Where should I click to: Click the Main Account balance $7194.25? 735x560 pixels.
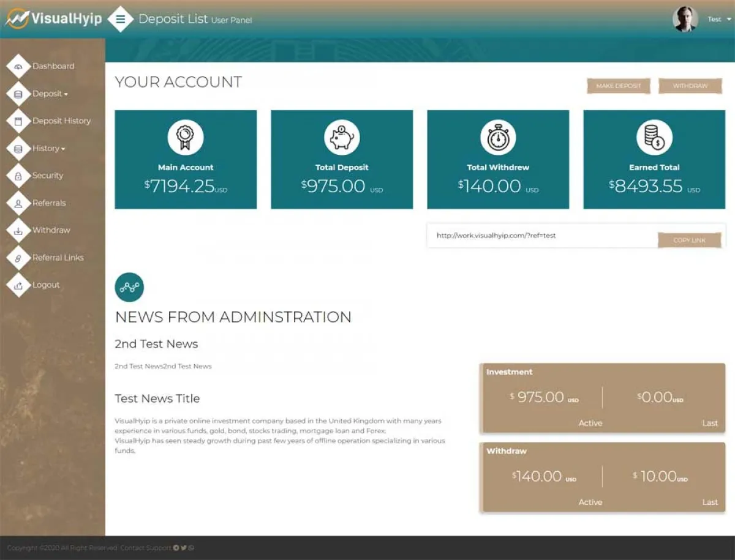(186, 186)
